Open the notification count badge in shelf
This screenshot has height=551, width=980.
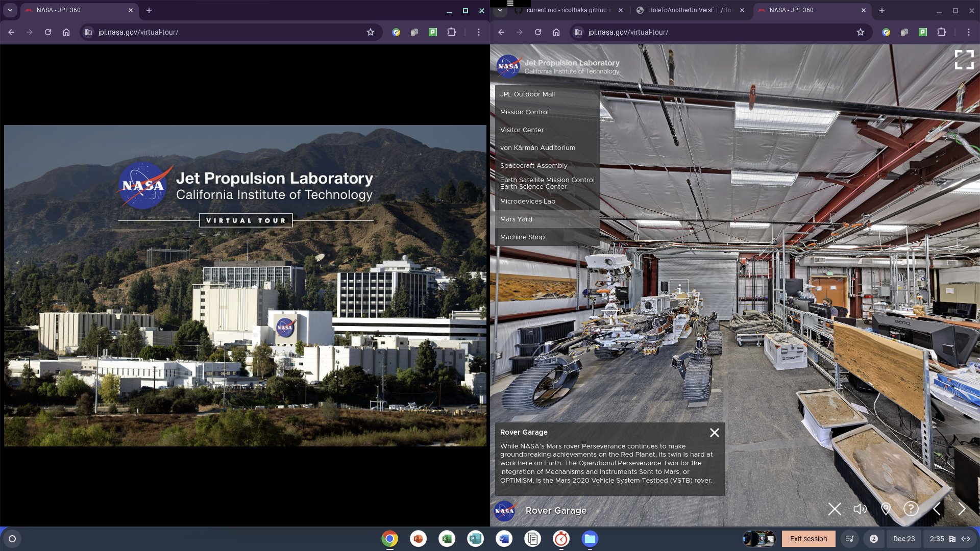(873, 539)
